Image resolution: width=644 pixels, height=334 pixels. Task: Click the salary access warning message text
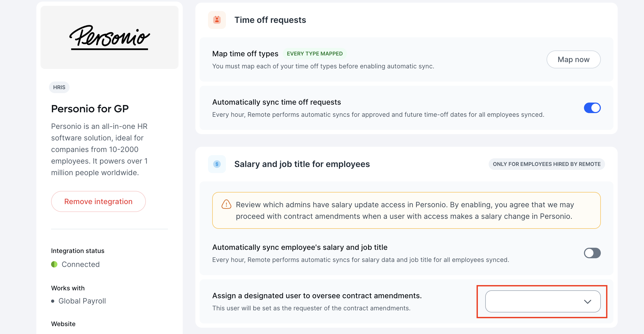(x=405, y=210)
